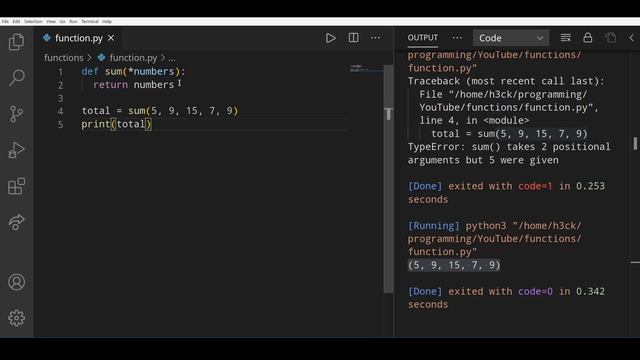Viewport: 640px width, 360px height.
Task: Open the panel More Actions ellipsis next to OUTPUT
Action: 457,38
